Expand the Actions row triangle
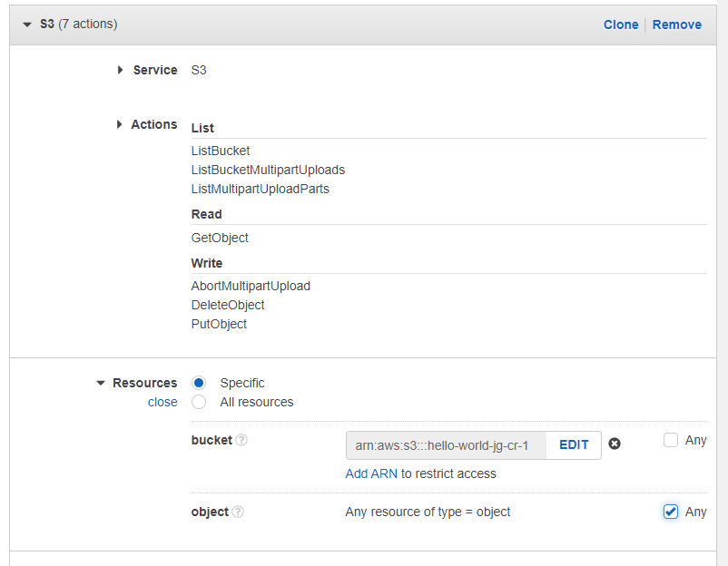Screen dimensions: 728x566 coord(119,124)
